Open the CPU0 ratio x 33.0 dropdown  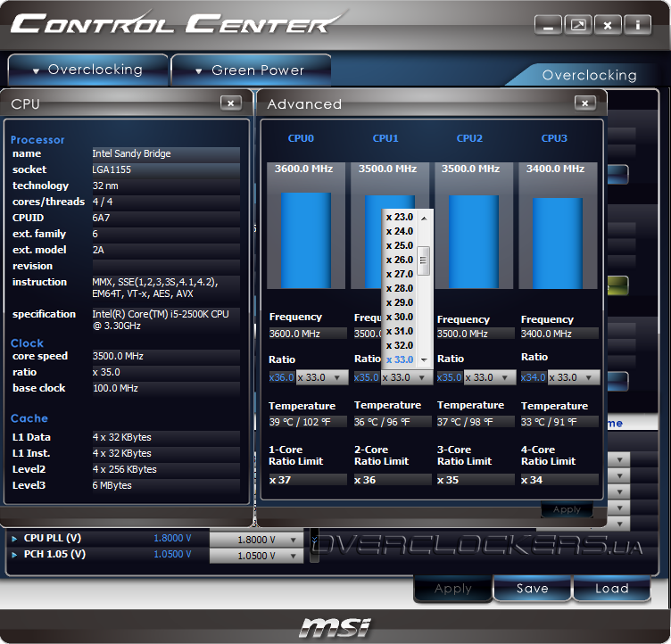click(322, 378)
